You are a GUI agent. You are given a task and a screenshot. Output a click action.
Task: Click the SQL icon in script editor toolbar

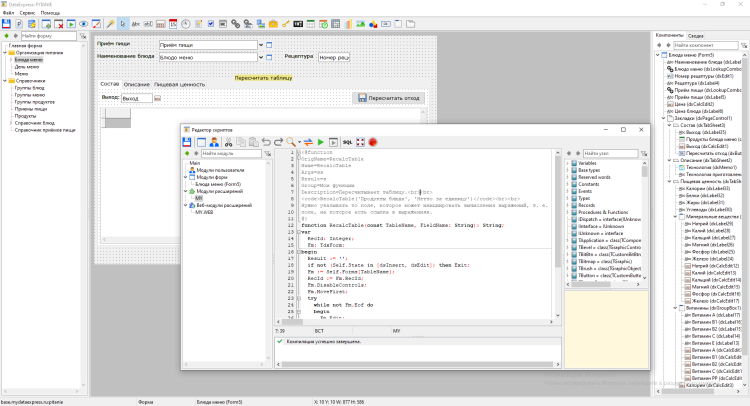(346, 143)
